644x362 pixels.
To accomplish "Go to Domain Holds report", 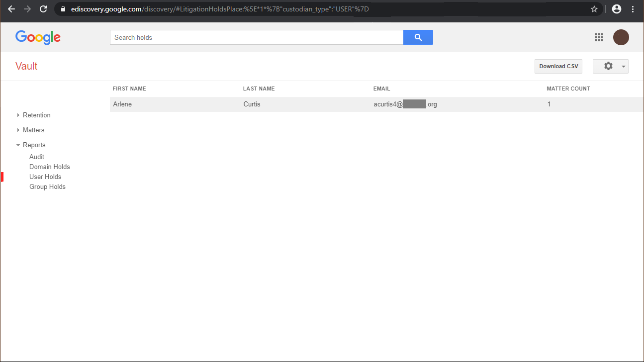I will click(50, 167).
